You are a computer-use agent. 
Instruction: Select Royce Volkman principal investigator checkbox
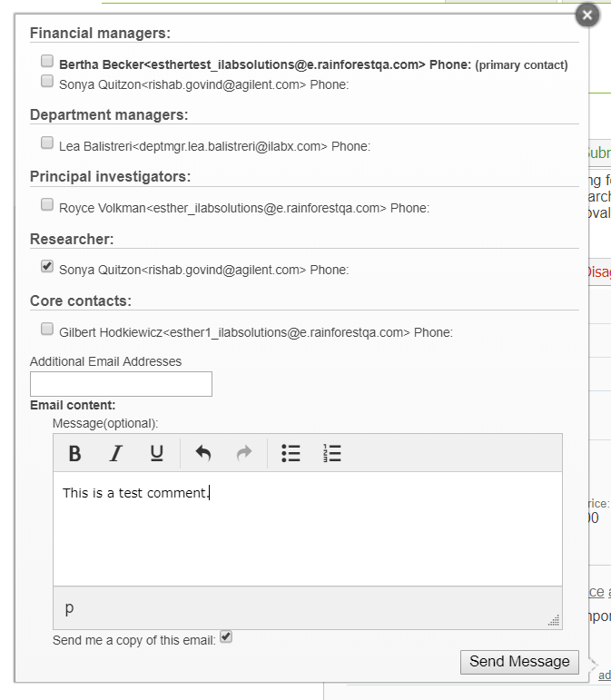47,204
